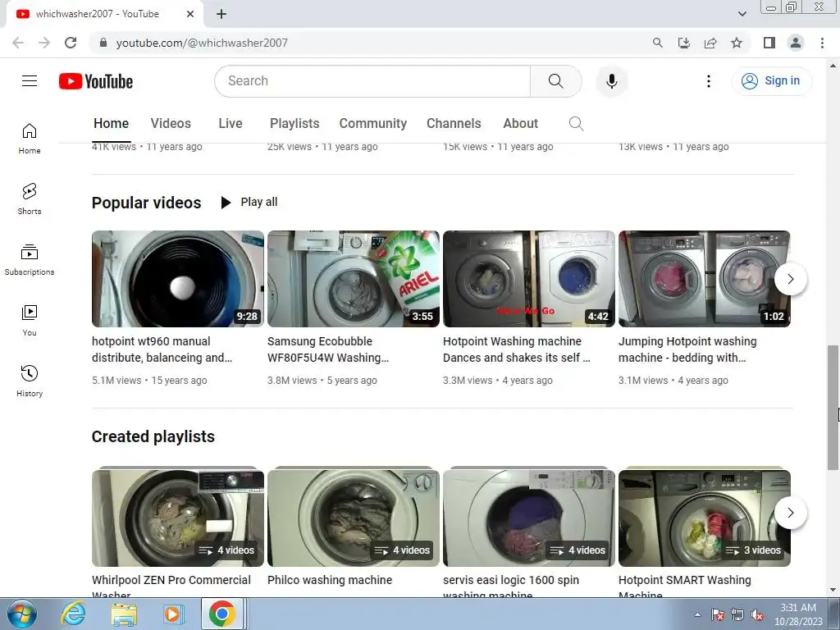Screen dimensions: 840x630
Task: Select the channel Home tab
Action: [x=111, y=124]
